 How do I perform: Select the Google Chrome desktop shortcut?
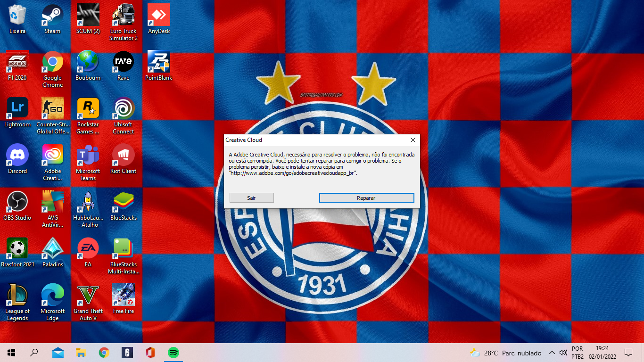click(x=52, y=69)
